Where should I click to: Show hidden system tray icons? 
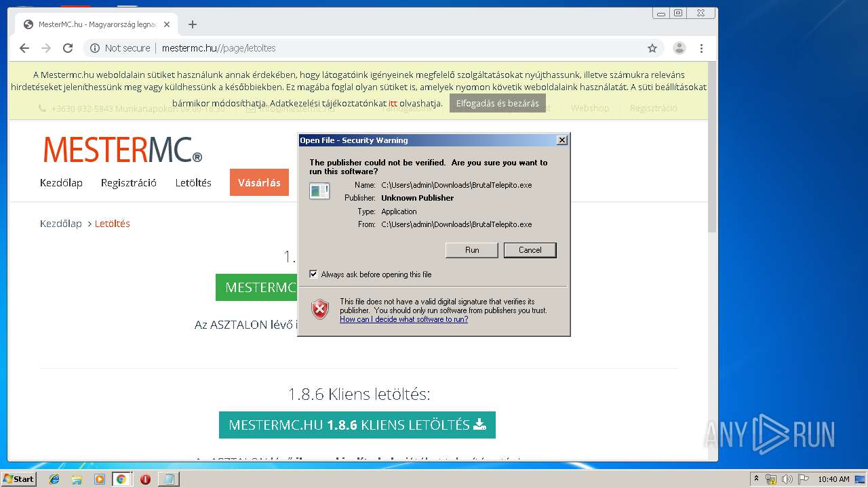[x=756, y=479]
